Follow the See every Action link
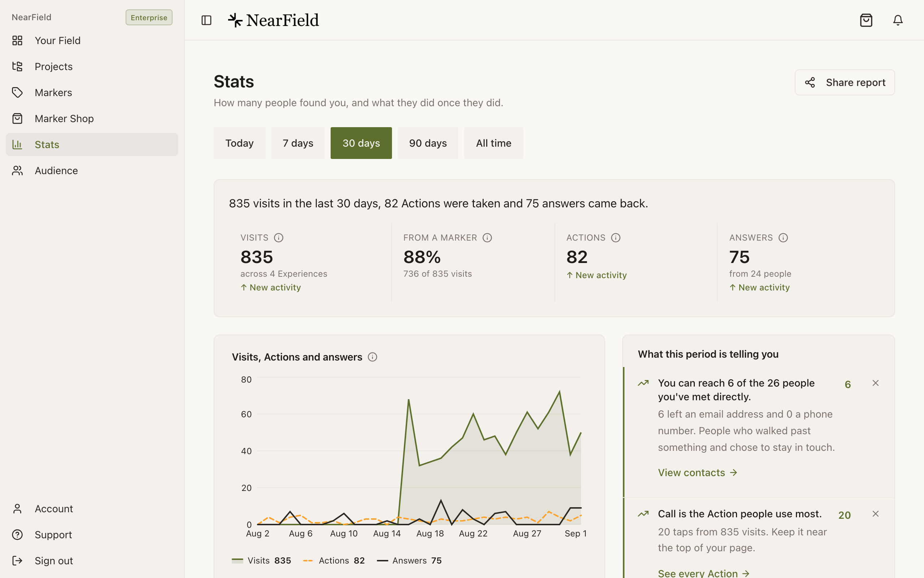Screen dimensions: 924x578 pos(703,573)
